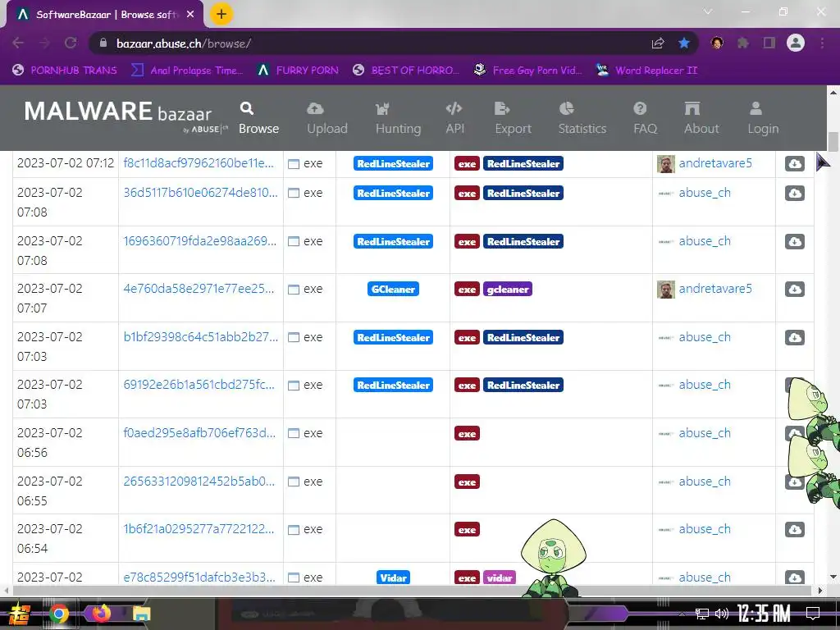Open andretavare5 reporter in 07:12 row
840x630 pixels.
(715, 163)
